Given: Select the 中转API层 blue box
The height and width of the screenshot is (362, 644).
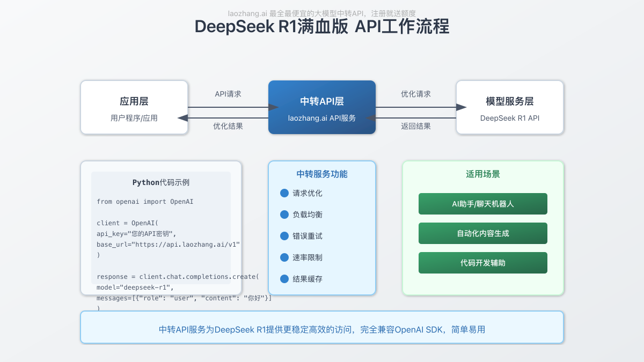Looking at the screenshot, I should pos(322,107).
